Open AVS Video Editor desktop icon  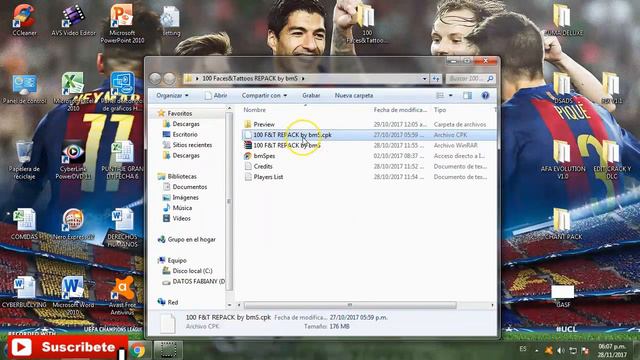(x=73, y=19)
